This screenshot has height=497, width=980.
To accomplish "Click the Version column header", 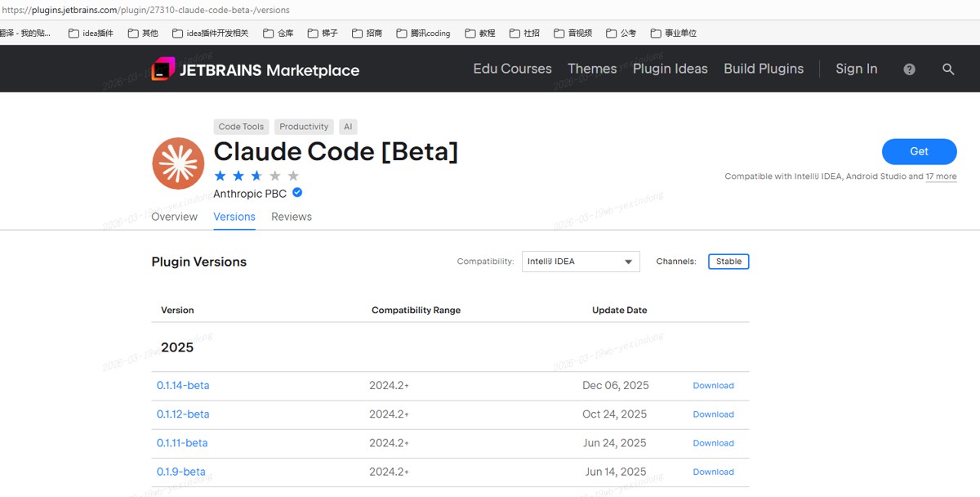I will click(x=177, y=311).
